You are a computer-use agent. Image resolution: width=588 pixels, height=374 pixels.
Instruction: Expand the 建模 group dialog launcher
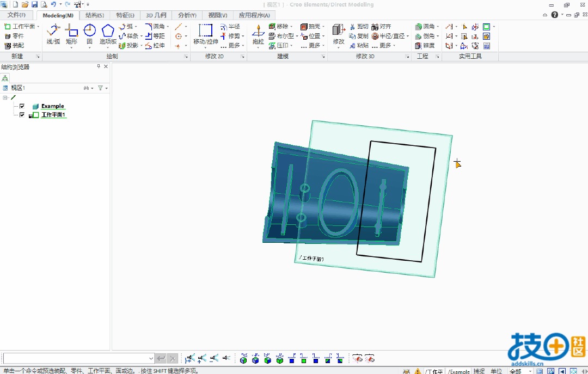pyautogui.click(x=323, y=57)
